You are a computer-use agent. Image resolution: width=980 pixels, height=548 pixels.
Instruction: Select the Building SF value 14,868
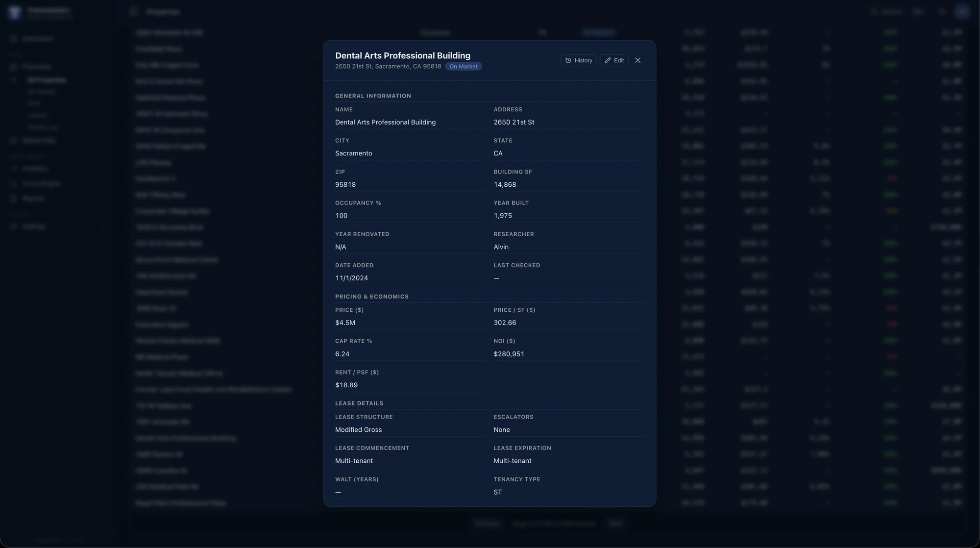tap(505, 185)
